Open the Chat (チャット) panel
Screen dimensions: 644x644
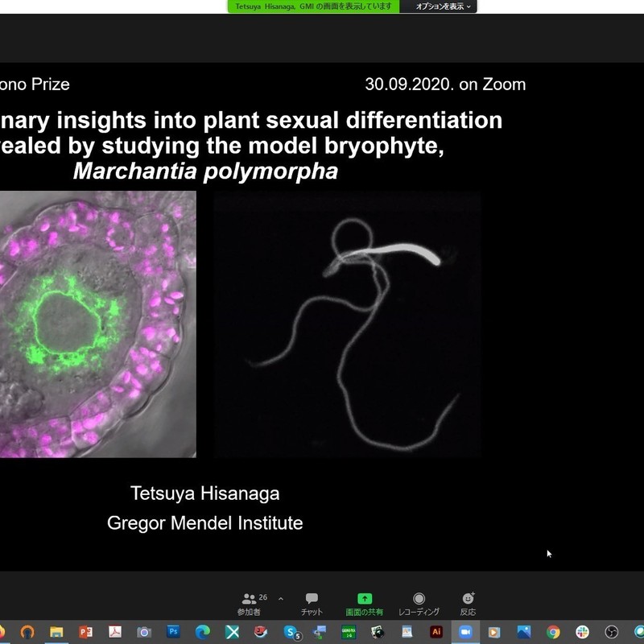coord(312,603)
